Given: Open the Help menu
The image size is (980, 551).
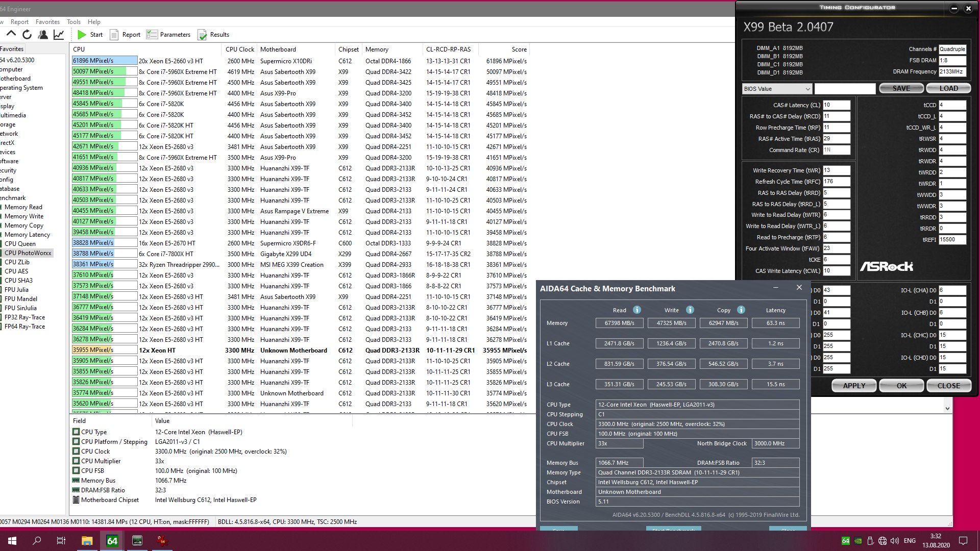Looking at the screenshot, I should [94, 22].
